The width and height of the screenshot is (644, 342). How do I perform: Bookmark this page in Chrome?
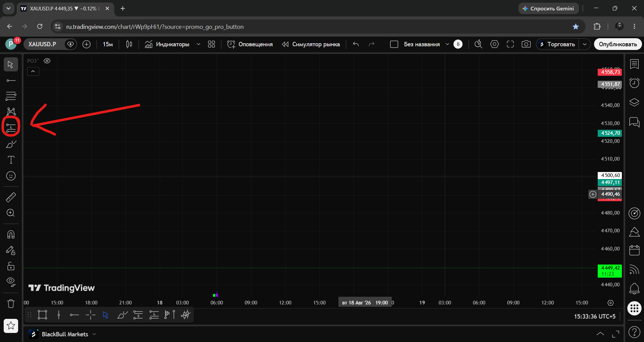point(576,26)
